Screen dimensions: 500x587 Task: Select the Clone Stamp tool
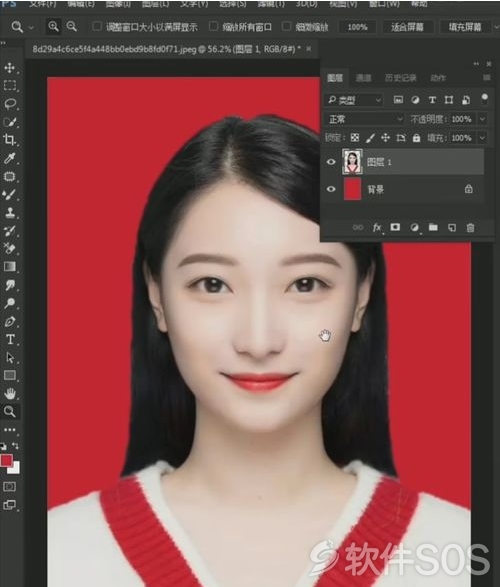pyautogui.click(x=10, y=213)
